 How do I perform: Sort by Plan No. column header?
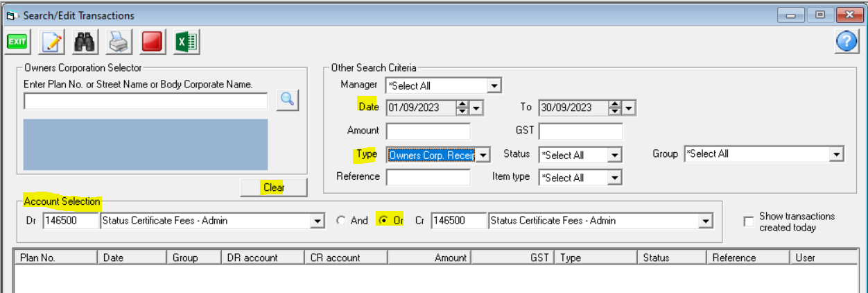point(55,258)
